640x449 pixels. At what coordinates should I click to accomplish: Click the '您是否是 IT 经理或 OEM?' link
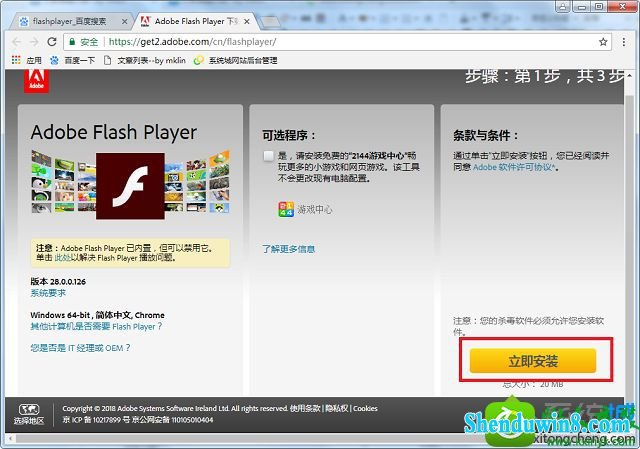[x=80, y=348]
